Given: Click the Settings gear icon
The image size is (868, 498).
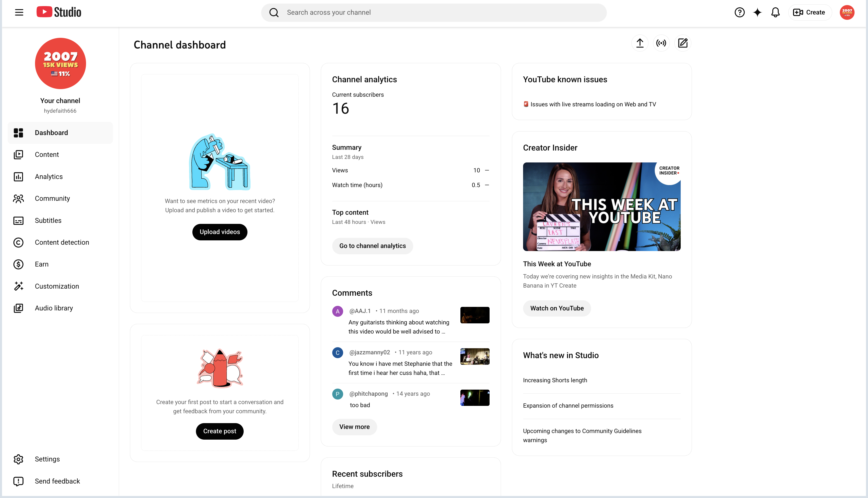Looking at the screenshot, I should pyautogui.click(x=19, y=459).
